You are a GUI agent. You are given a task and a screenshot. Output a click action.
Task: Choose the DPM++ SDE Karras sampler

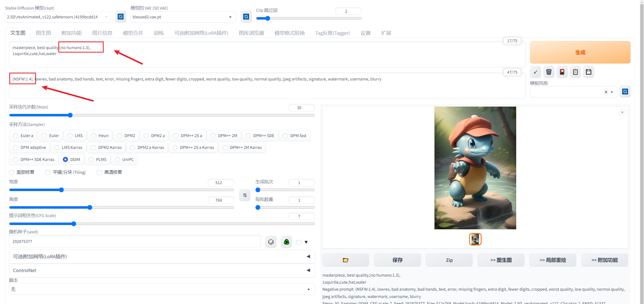pos(34,159)
